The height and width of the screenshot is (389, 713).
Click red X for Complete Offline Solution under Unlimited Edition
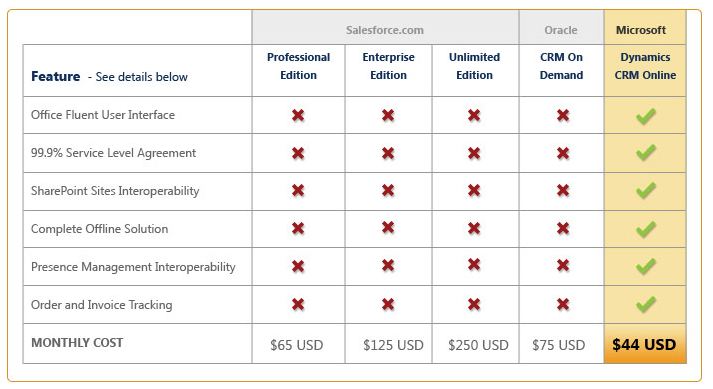pos(474,228)
